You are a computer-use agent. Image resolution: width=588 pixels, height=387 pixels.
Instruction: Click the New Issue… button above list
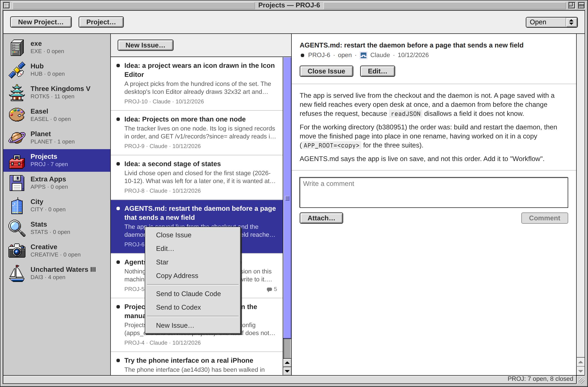pyautogui.click(x=146, y=45)
